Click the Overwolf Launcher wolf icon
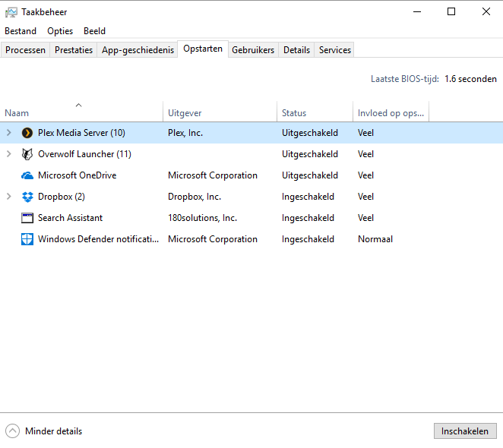The image size is (503, 448). click(27, 154)
